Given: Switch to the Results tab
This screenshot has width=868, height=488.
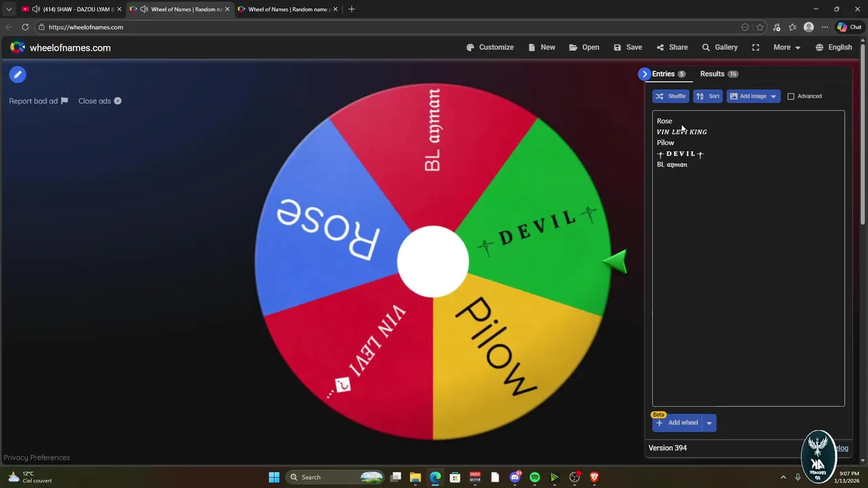Looking at the screenshot, I should coord(719,74).
